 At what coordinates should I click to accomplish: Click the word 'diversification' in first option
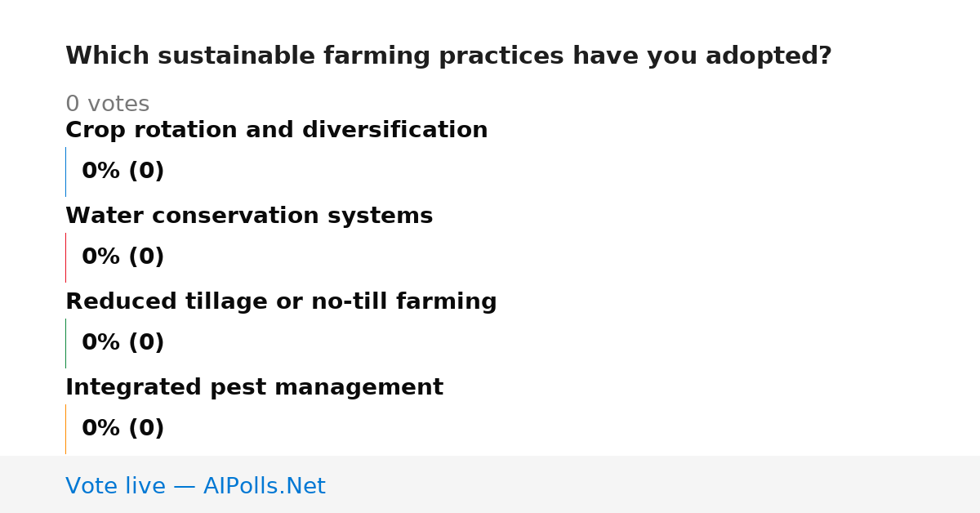[x=395, y=131]
